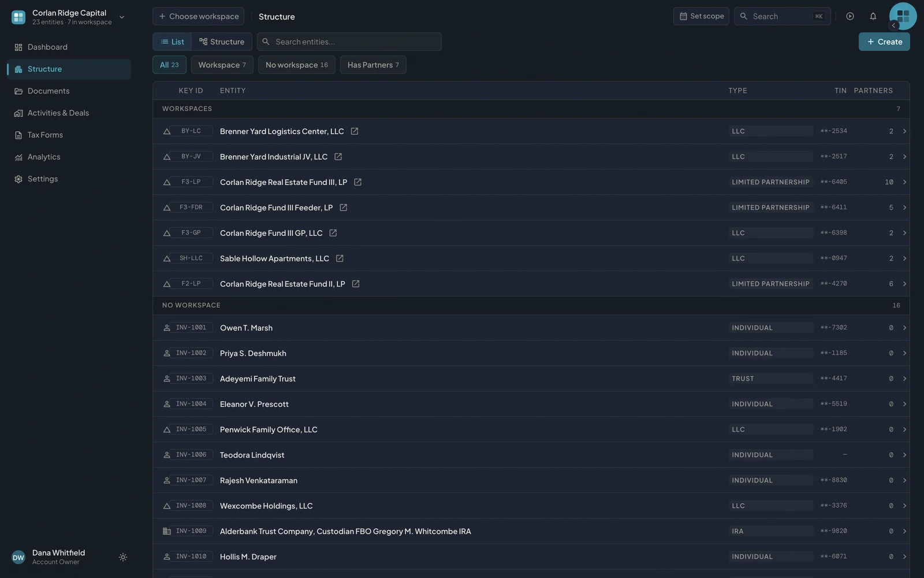The image size is (924, 578).
Task: Click the Search entities field
Action: (x=349, y=42)
